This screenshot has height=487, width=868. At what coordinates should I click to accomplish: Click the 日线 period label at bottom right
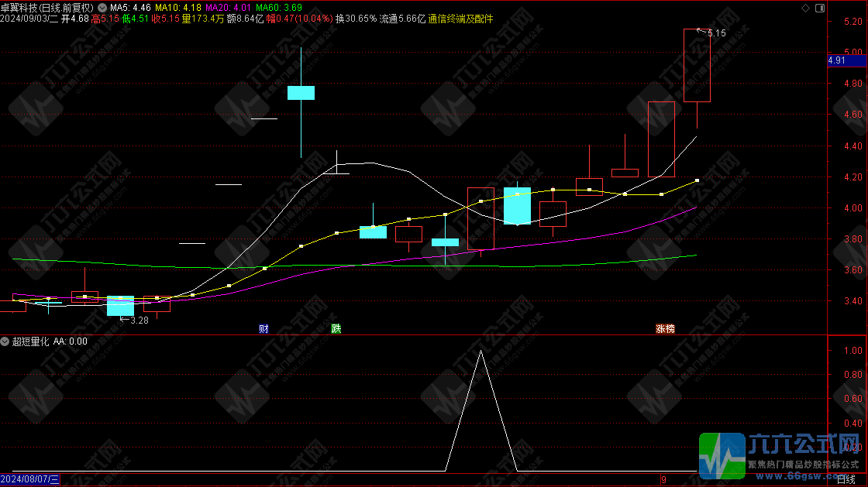click(x=846, y=480)
